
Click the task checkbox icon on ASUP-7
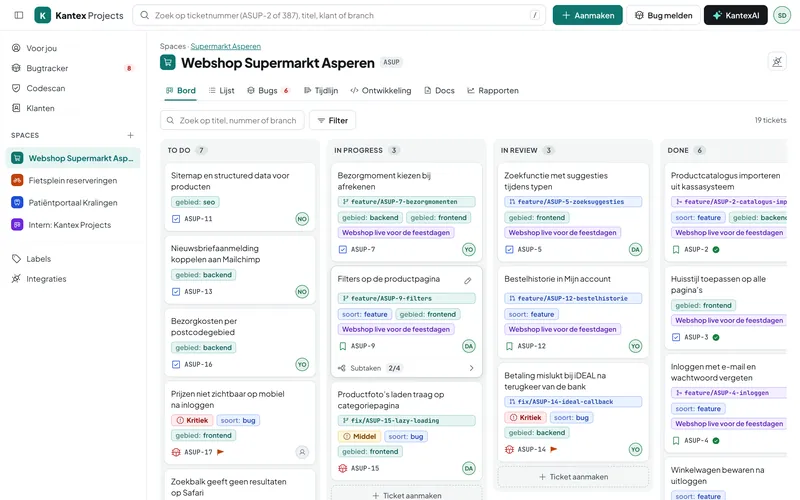(343, 249)
